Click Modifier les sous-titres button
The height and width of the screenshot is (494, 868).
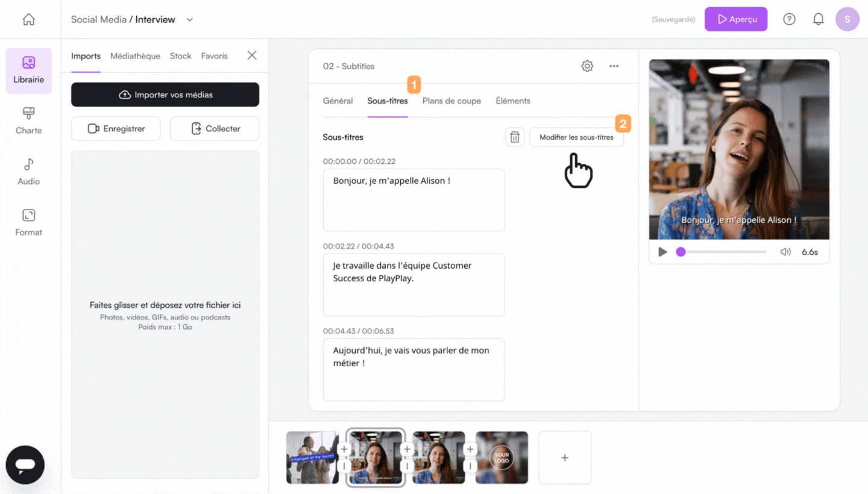576,137
